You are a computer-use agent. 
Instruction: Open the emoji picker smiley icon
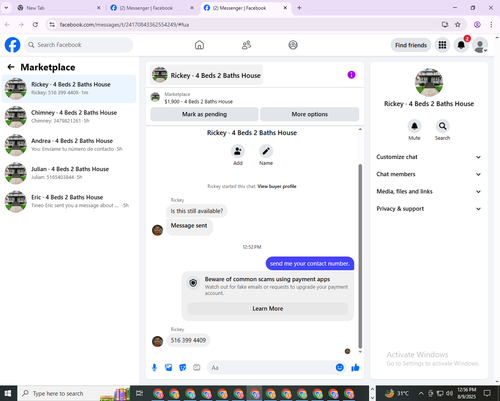pos(340,367)
